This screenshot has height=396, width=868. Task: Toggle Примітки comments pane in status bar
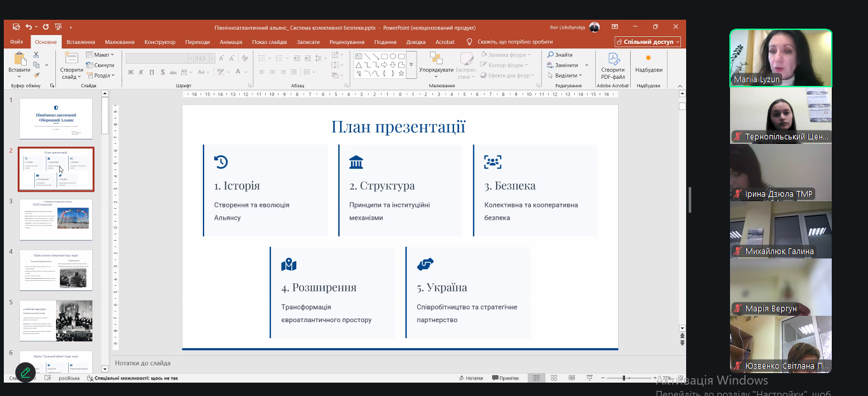click(506, 378)
